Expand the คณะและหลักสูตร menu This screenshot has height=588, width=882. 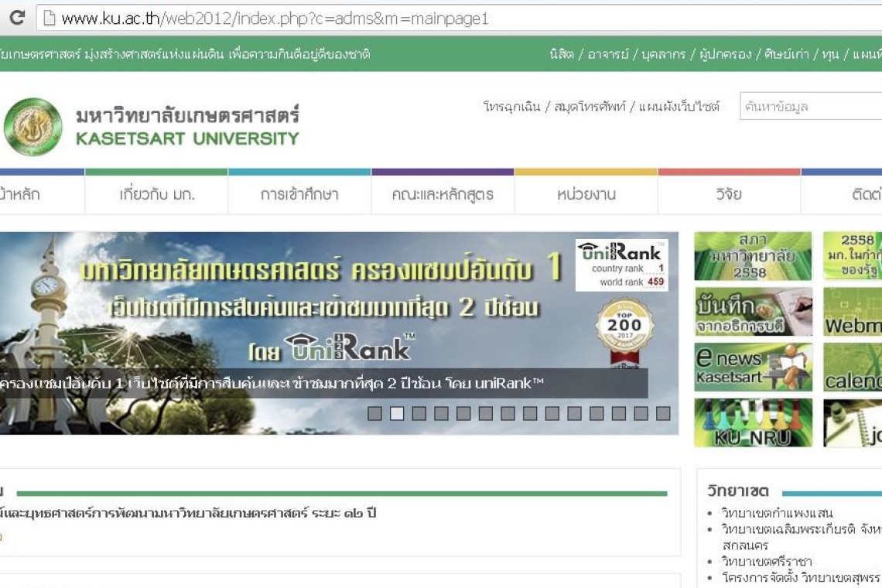[443, 194]
